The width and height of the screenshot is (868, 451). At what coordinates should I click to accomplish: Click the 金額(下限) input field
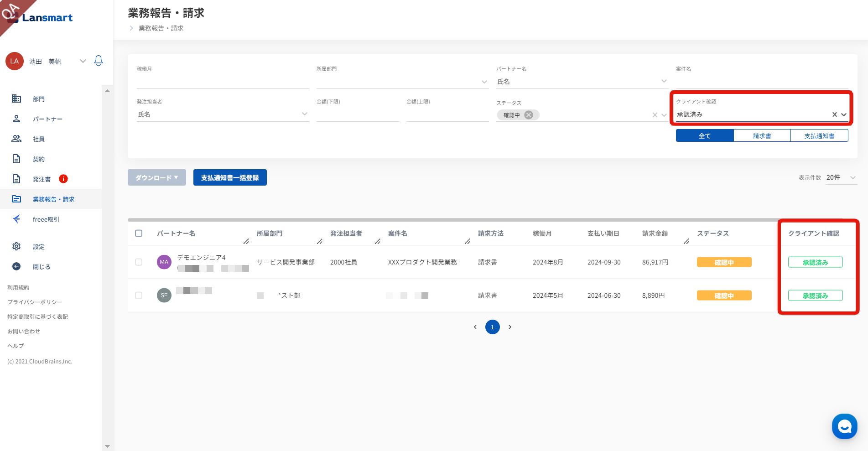(x=358, y=114)
